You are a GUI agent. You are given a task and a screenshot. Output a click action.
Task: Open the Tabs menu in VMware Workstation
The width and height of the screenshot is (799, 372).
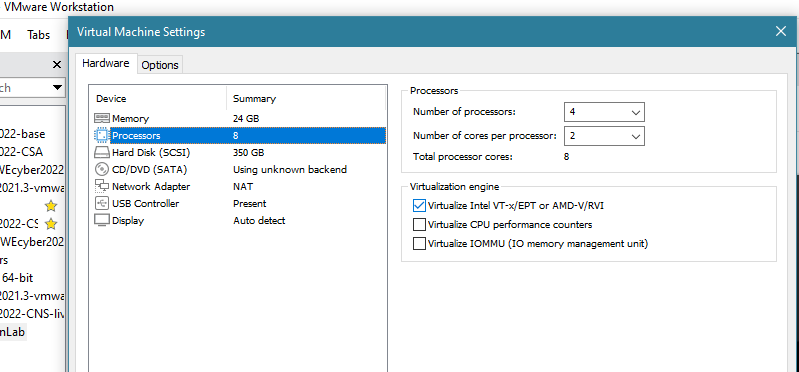coord(39,35)
